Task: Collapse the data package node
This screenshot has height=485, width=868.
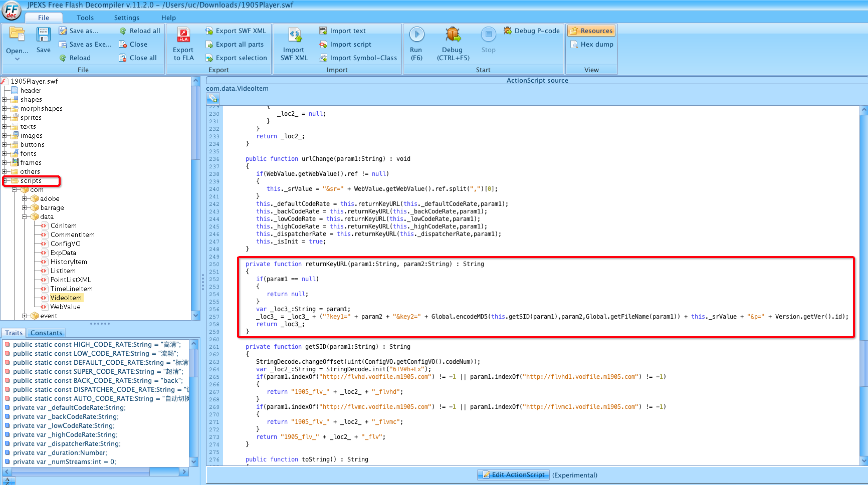Action: pos(25,216)
